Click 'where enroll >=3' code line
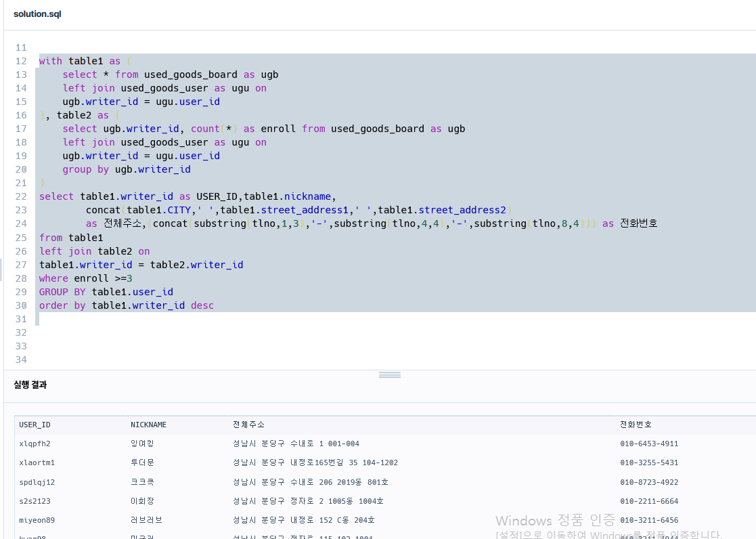The height and width of the screenshot is (539, 756). 86,278
